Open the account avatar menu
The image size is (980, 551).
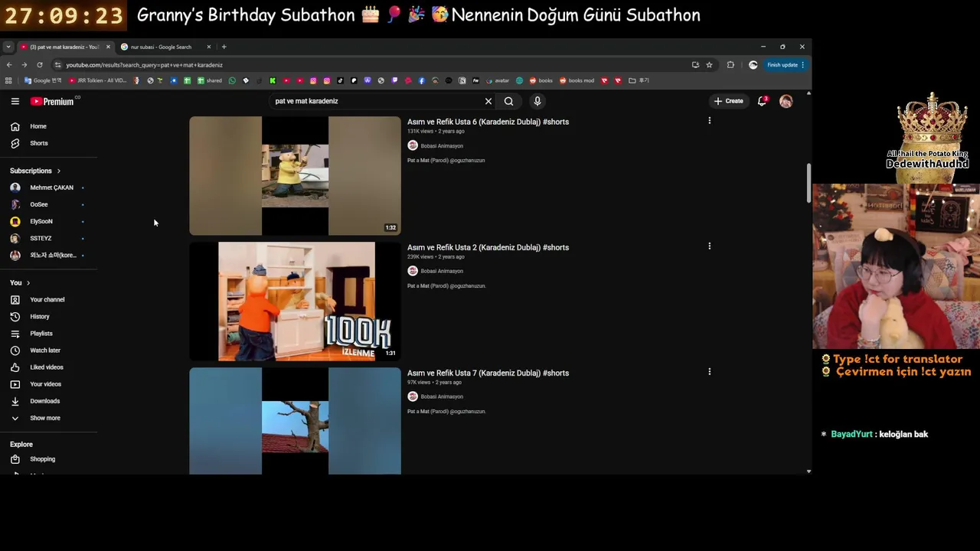pos(786,101)
